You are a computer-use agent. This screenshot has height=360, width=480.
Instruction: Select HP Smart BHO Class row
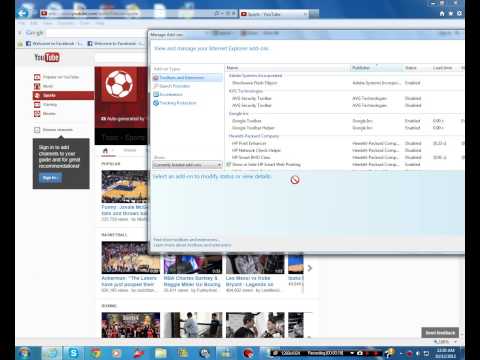tap(345, 157)
